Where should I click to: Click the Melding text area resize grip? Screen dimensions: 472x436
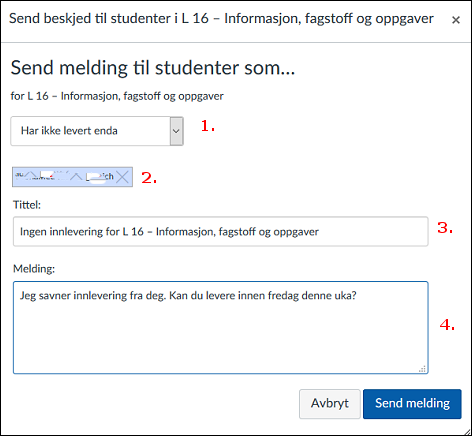(423, 369)
